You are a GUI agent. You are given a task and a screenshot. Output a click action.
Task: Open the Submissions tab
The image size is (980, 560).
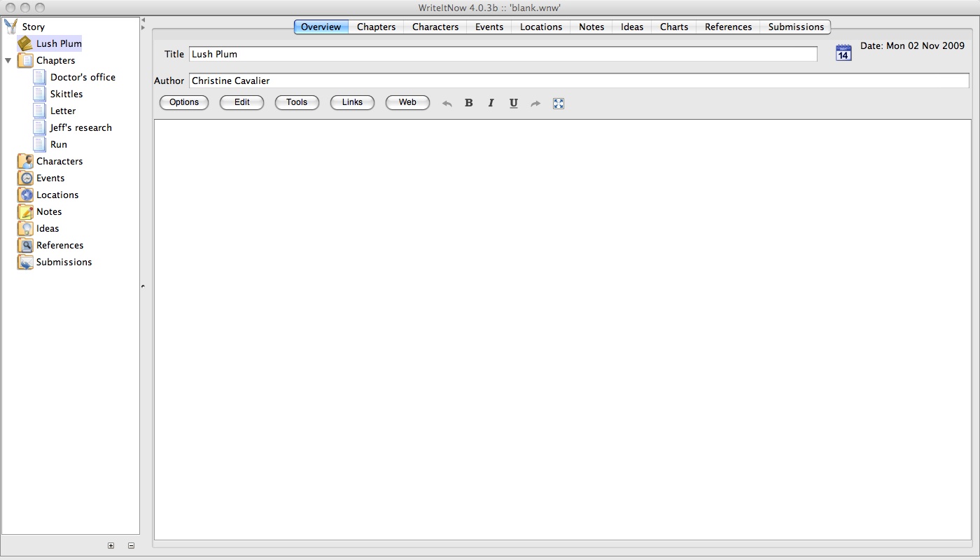point(796,27)
